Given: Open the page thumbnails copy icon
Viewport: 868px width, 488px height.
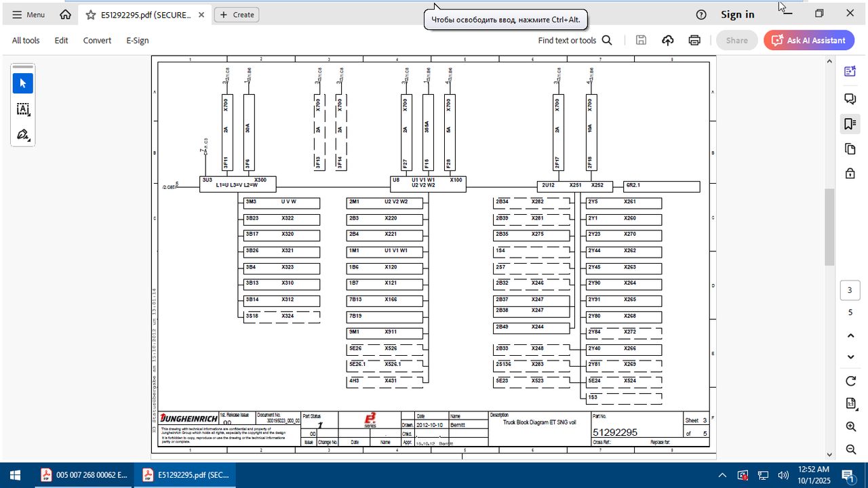Looking at the screenshot, I should [850, 148].
